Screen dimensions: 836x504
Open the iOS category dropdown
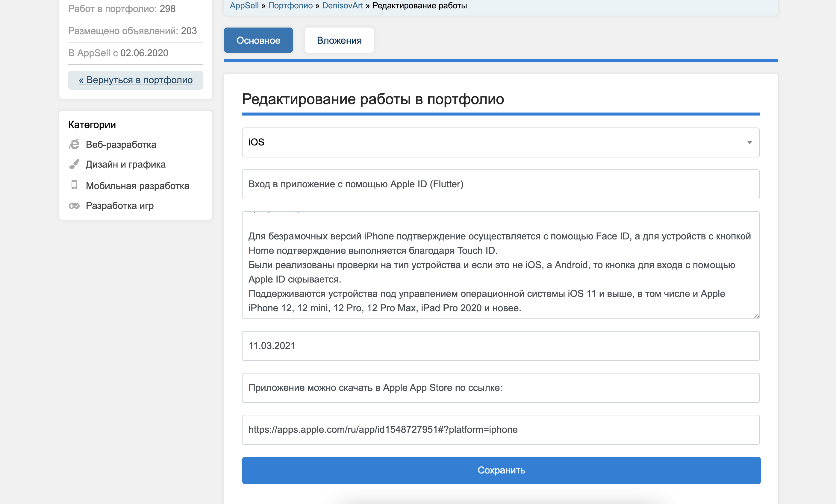[500, 142]
